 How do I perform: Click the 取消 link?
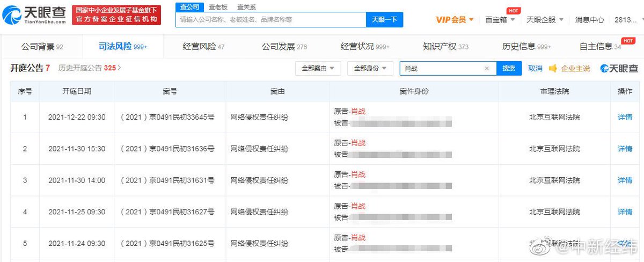point(535,68)
